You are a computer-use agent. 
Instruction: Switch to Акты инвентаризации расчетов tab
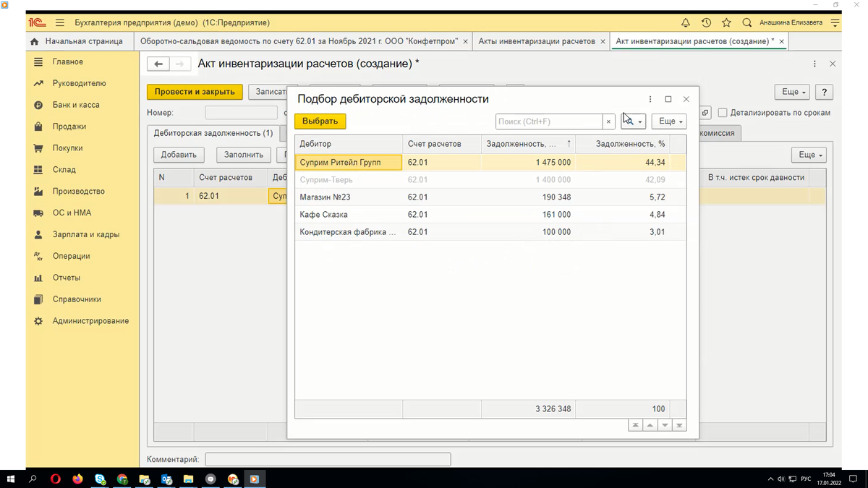[x=536, y=41]
